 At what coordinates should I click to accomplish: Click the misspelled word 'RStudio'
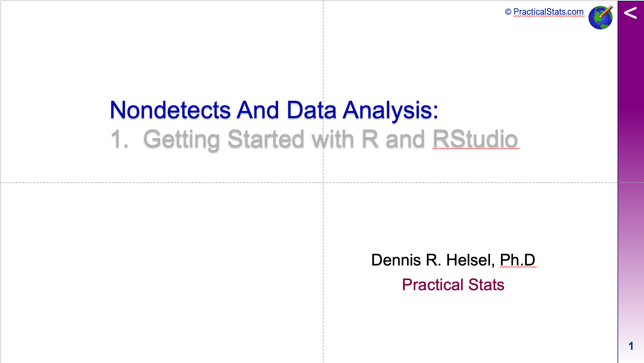click(475, 139)
